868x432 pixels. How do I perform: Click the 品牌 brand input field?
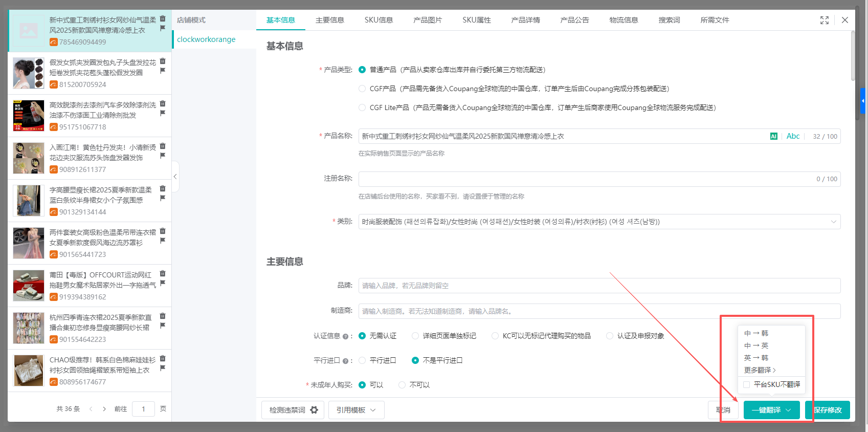coord(599,286)
